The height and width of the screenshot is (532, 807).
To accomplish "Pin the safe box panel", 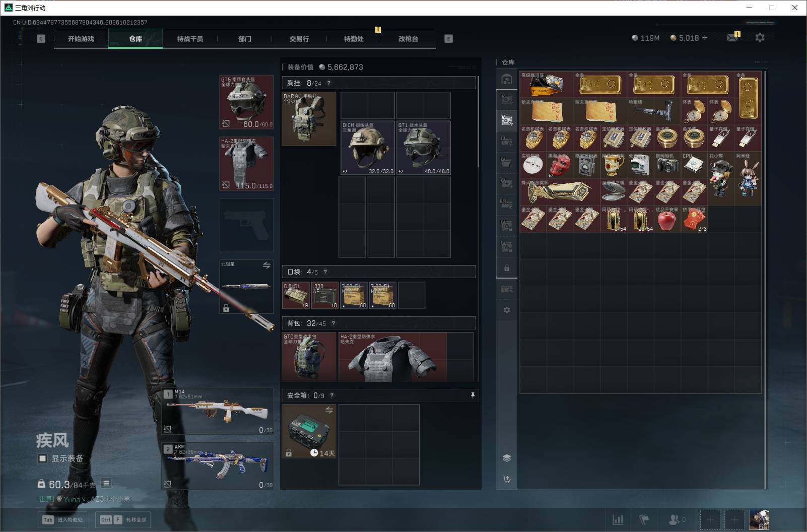I will click(473, 395).
